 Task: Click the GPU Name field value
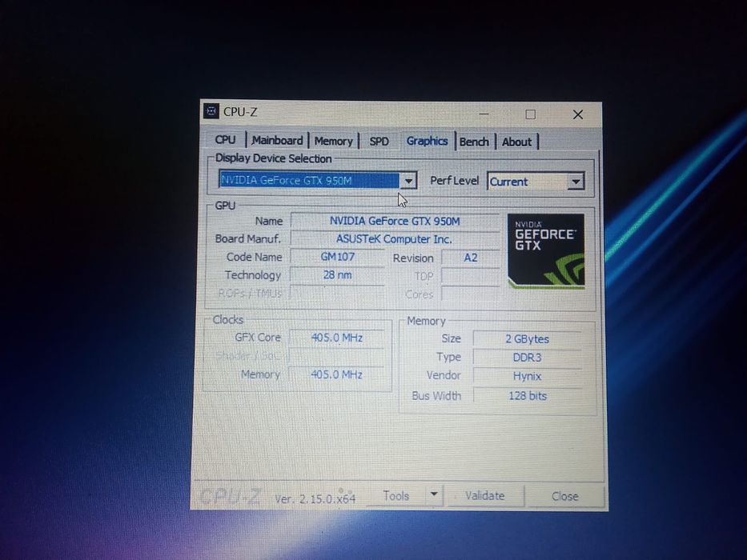(x=395, y=221)
